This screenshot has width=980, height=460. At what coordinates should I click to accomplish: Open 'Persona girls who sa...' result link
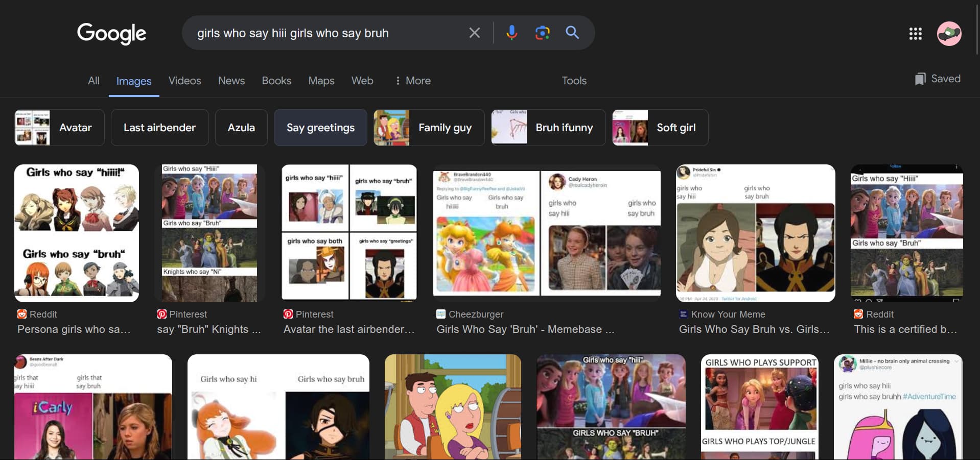[74, 329]
